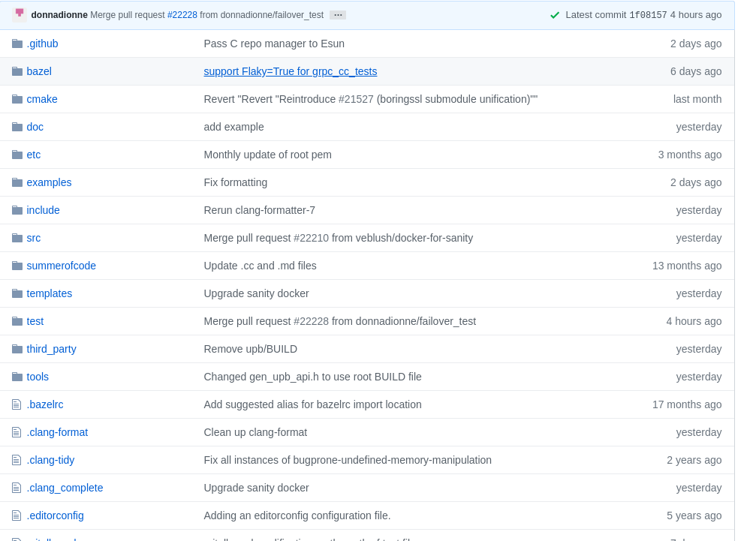Open the src directory
The width and height of the screenshot is (756, 541).
(34, 238)
